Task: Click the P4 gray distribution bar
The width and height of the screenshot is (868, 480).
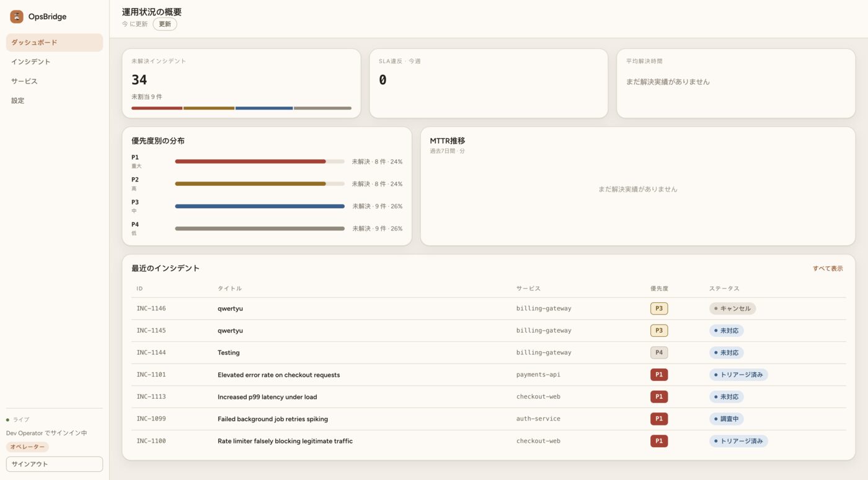Action: click(260, 229)
